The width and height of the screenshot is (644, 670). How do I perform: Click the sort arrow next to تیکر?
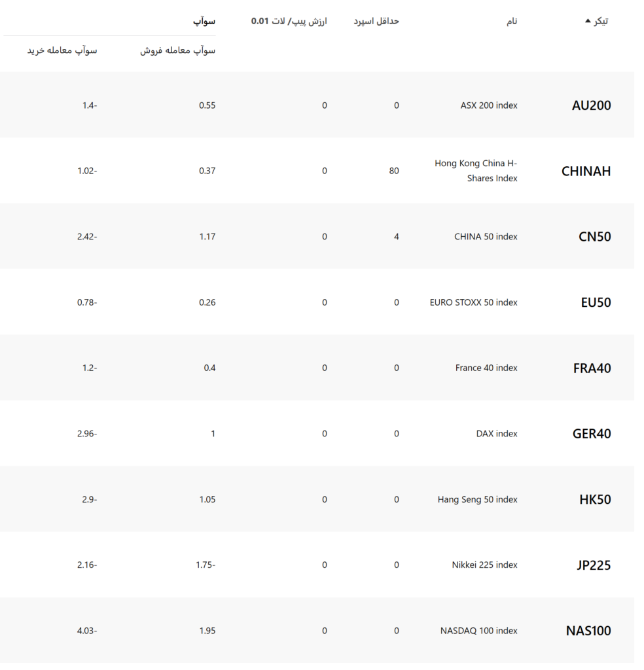click(588, 20)
